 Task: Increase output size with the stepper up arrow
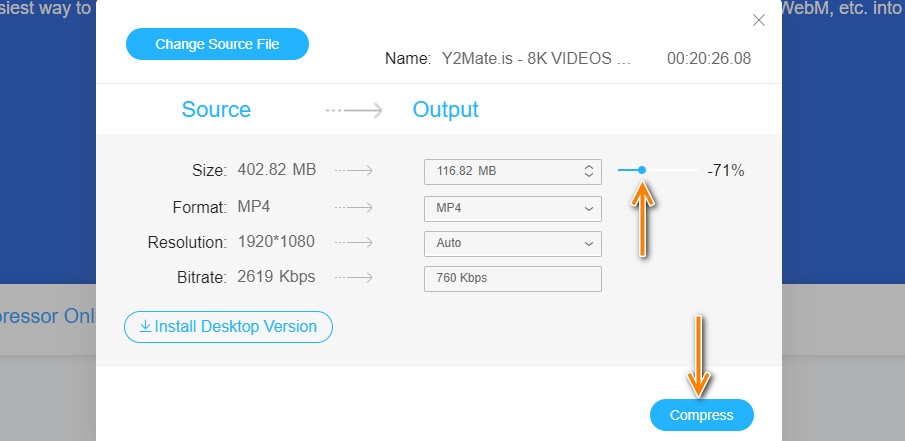pos(588,167)
